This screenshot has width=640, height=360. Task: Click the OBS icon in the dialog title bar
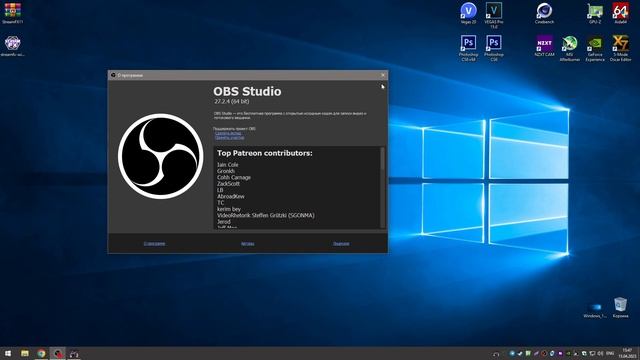coord(113,75)
